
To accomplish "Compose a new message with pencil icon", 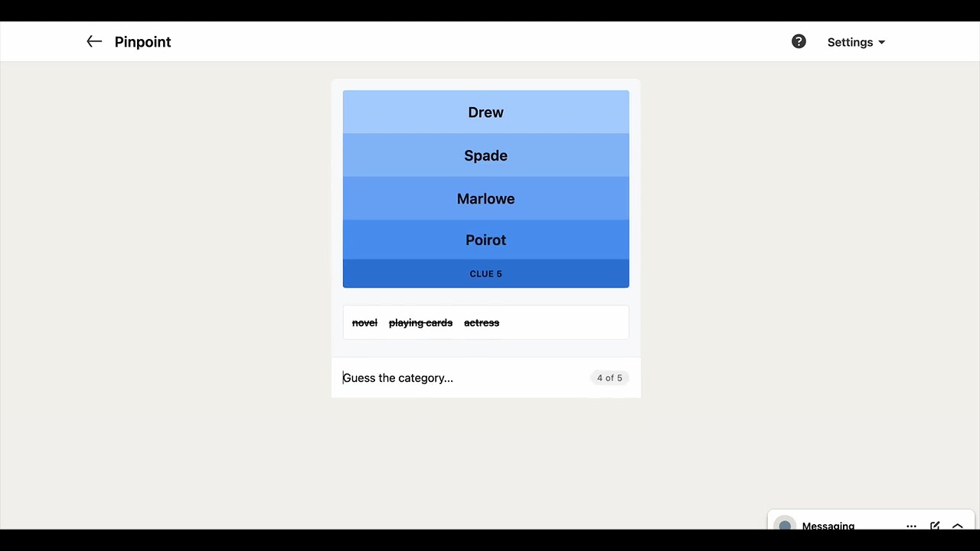I will 935,526.
